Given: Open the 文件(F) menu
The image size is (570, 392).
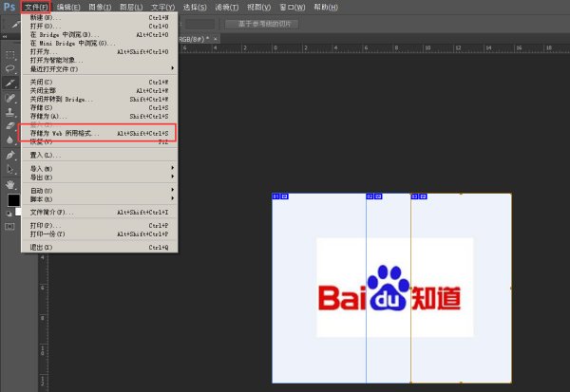Looking at the screenshot, I should 36,7.
